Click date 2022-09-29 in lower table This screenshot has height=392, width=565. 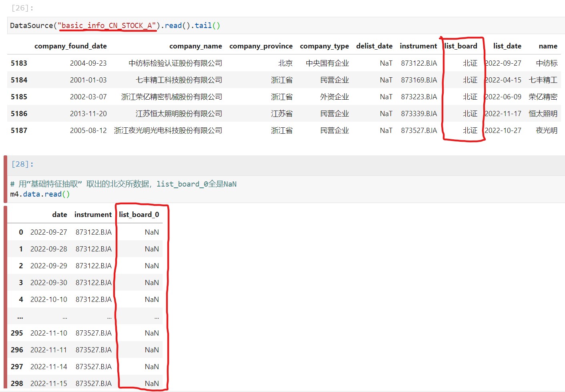[49, 266]
